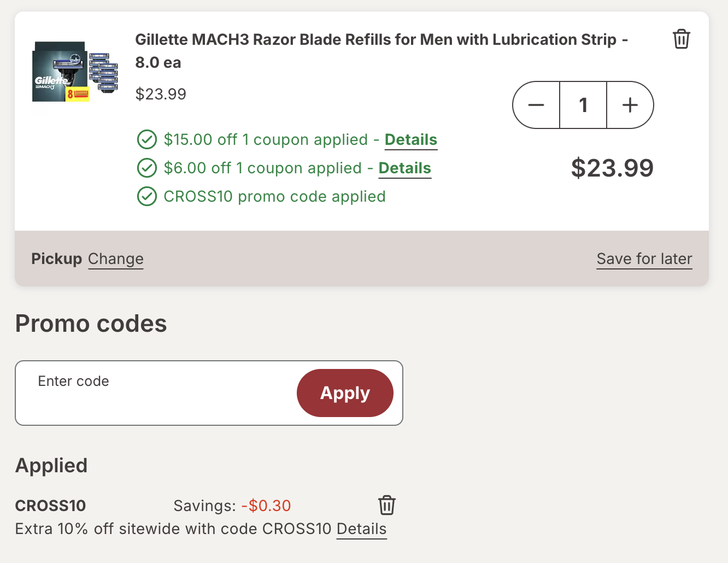Image resolution: width=728 pixels, height=563 pixels.
Task: Change the Pickup fulfillment option
Action: pyautogui.click(x=115, y=259)
